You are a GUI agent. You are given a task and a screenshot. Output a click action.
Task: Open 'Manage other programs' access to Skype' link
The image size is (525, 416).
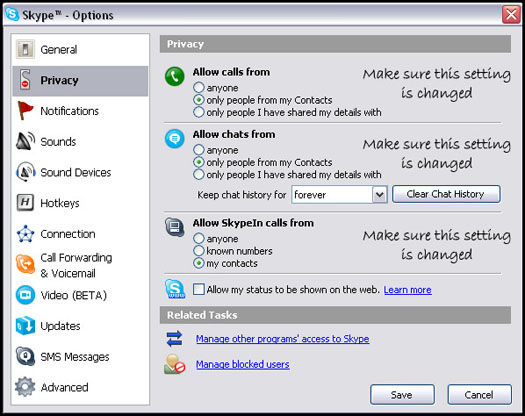283,339
